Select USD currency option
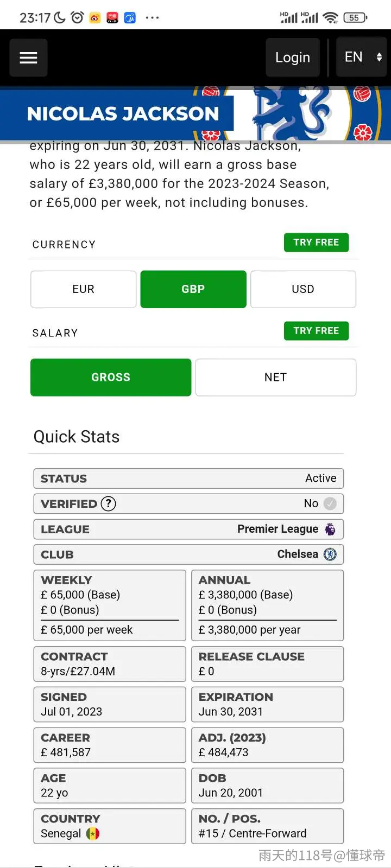 click(303, 289)
